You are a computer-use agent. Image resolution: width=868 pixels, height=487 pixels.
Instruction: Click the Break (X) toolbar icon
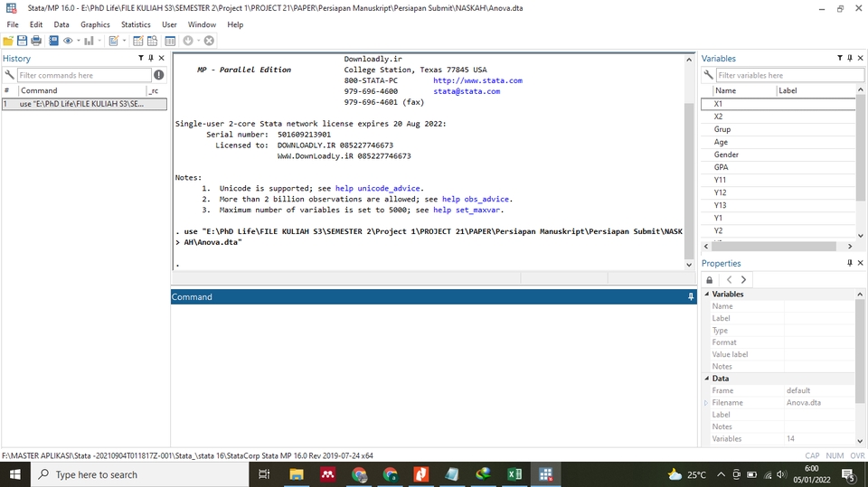(209, 41)
